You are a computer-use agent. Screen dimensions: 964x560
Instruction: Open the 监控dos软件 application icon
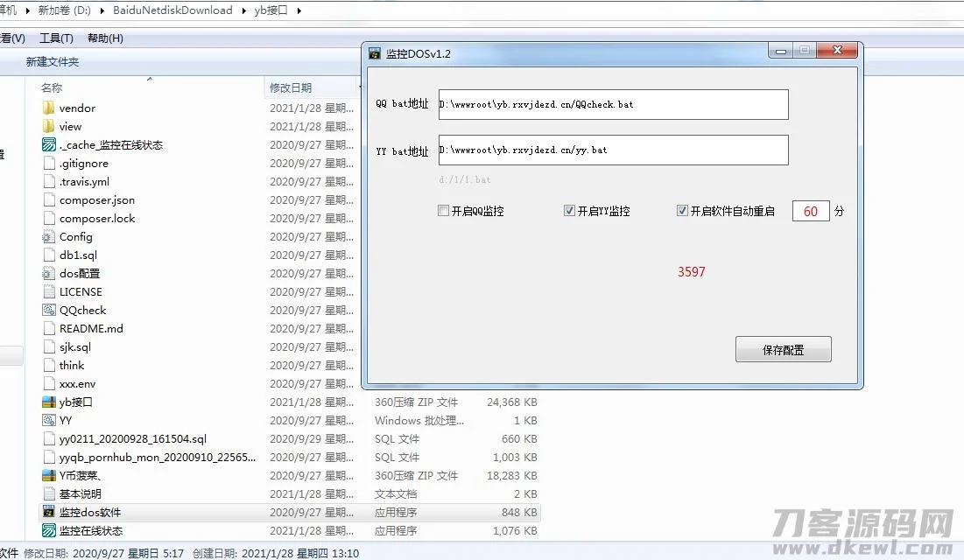click(x=48, y=512)
